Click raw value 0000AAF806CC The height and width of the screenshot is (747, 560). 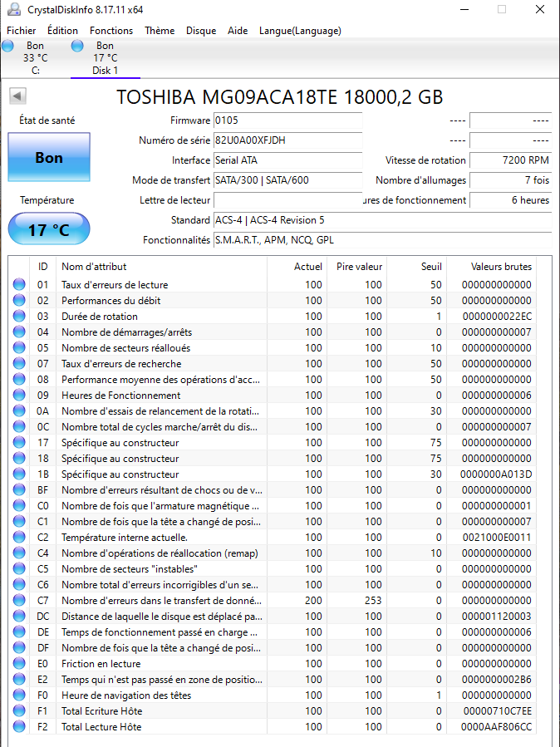pos(496,726)
